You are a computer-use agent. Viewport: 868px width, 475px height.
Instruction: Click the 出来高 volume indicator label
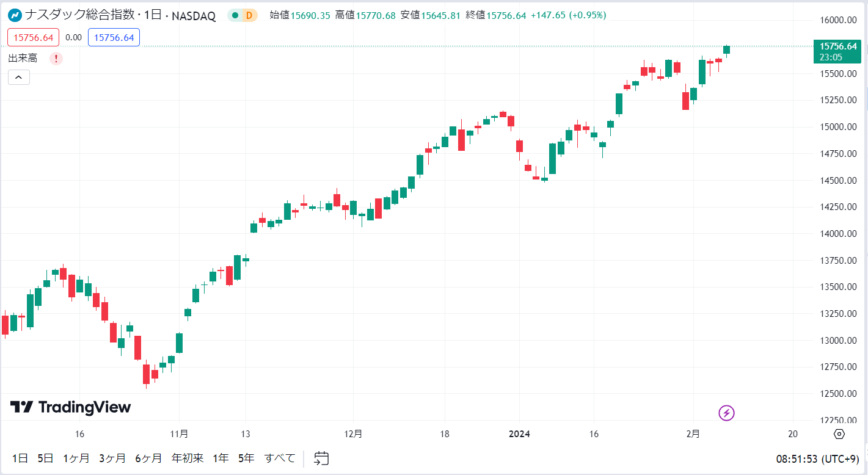tap(23, 59)
